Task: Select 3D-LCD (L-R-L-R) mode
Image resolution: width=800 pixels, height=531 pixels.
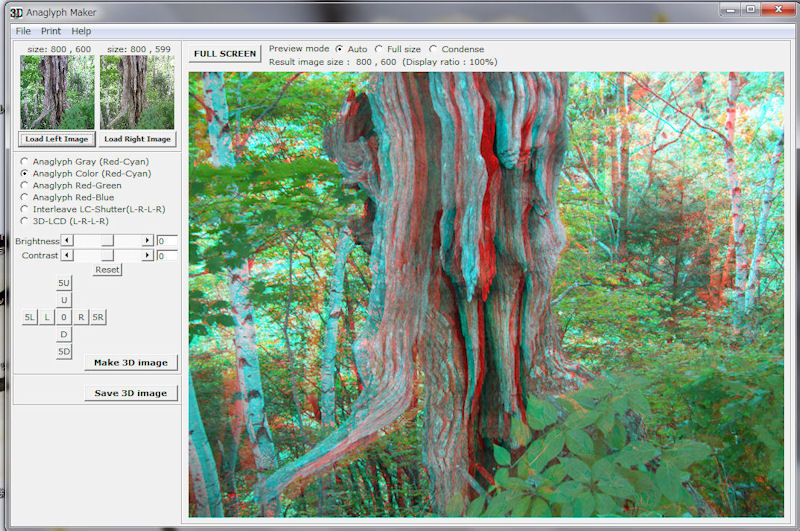Action: 64,221
